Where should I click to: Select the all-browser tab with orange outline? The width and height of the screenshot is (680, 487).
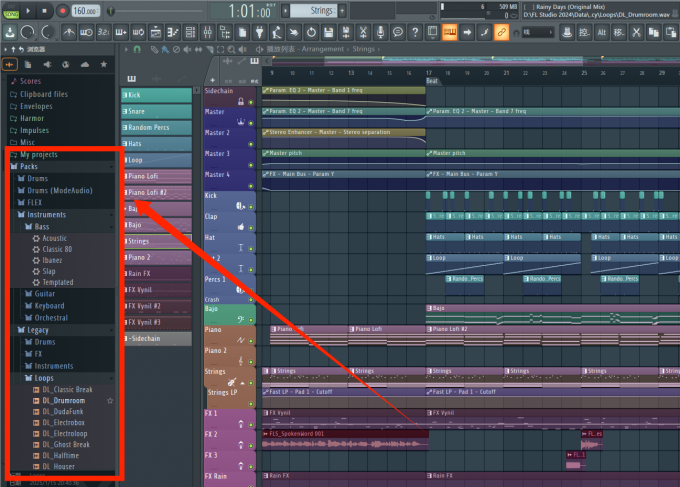pos(10,65)
